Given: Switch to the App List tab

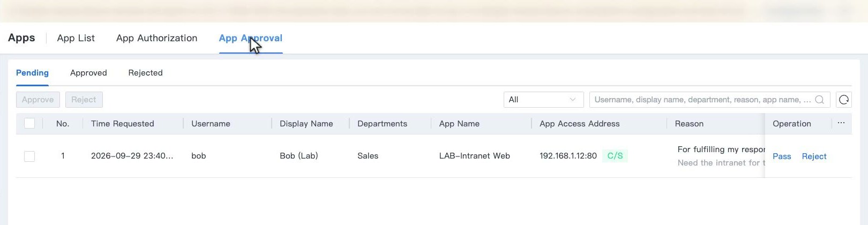Looking at the screenshot, I should click(76, 38).
